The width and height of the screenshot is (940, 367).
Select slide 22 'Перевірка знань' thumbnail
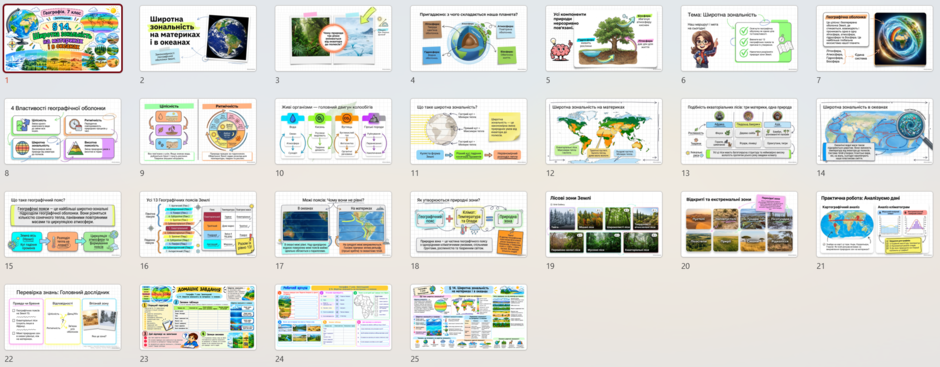(63, 317)
